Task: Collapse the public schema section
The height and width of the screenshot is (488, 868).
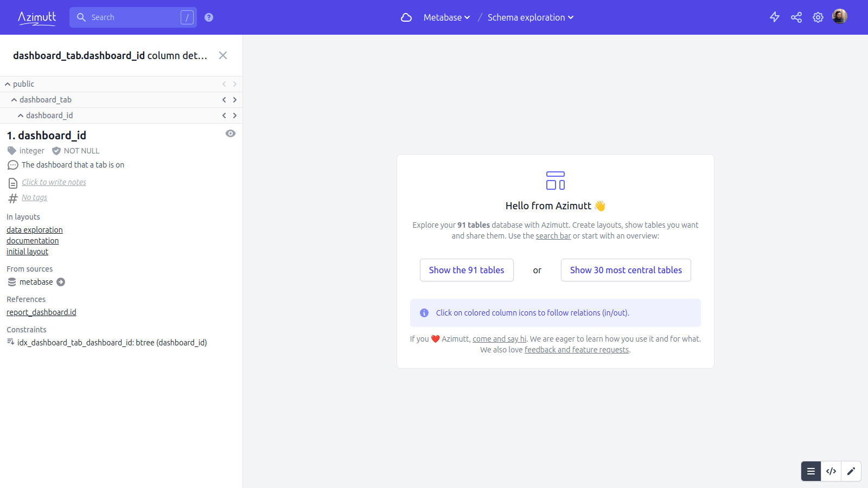Action: pyautogui.click(x=8, y=84)
